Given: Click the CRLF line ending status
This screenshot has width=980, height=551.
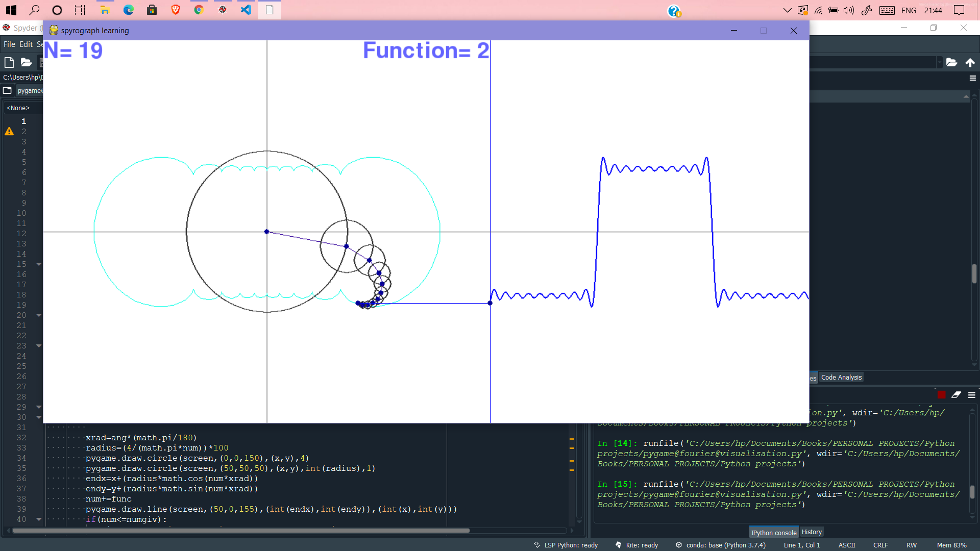Looking at the screenshot, I should [881, 545].
